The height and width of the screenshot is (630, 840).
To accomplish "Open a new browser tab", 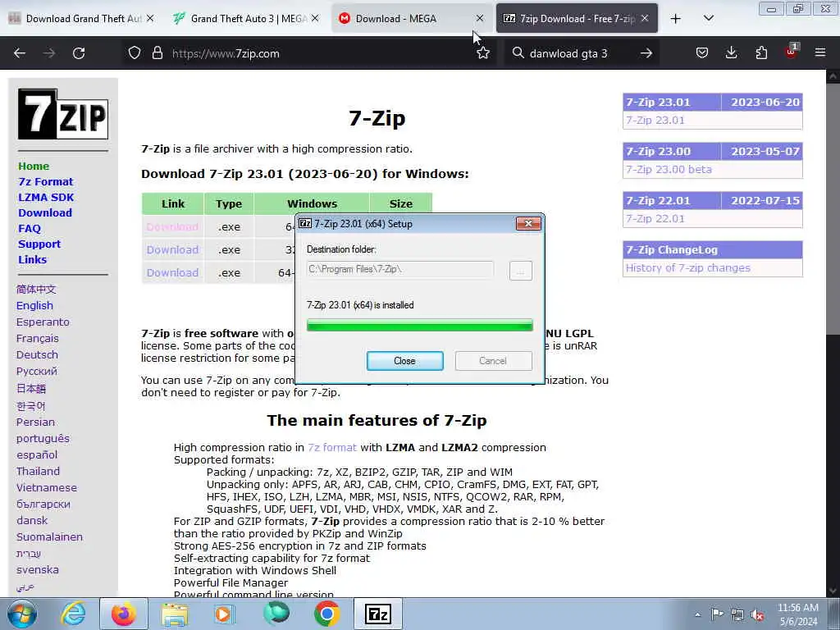I will tap(676, 19).
